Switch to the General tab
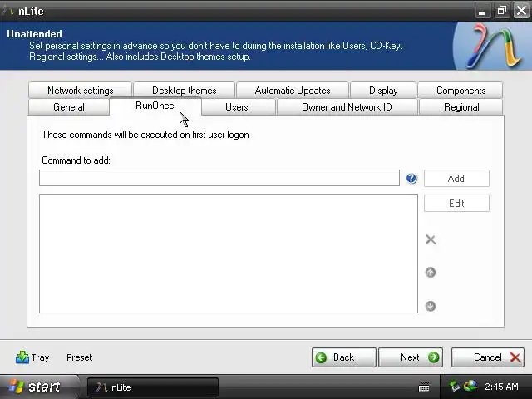This screenshot has width=532, height=399. pyautogui.click(x=69, y=107)
